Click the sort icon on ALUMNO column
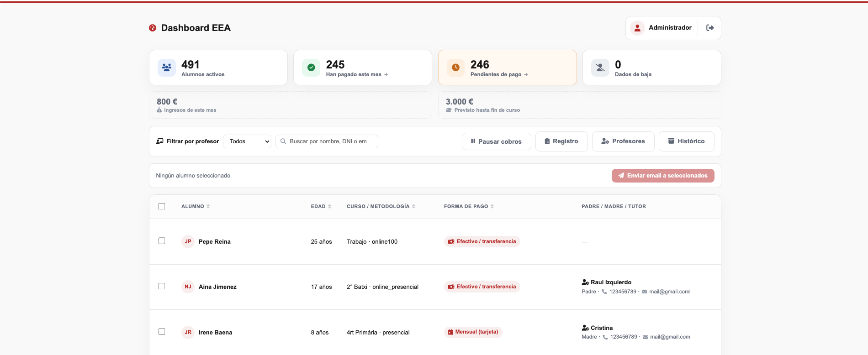 pyautogui.click(x=208, y=206)
